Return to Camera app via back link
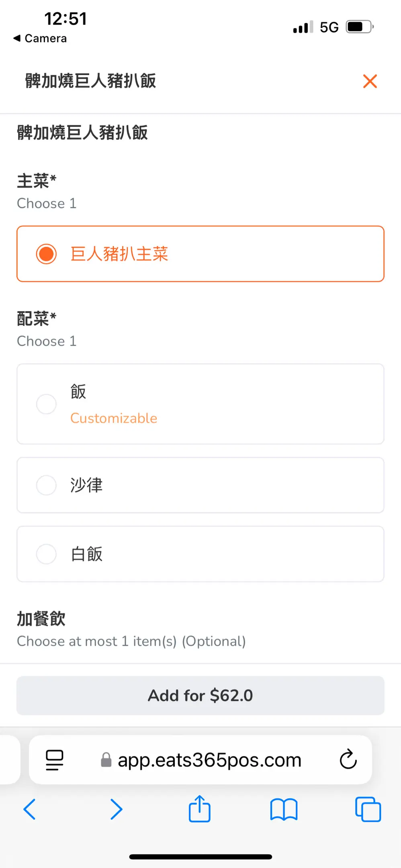The height and width of the screenshot is (868, 401). click(40, 39)
